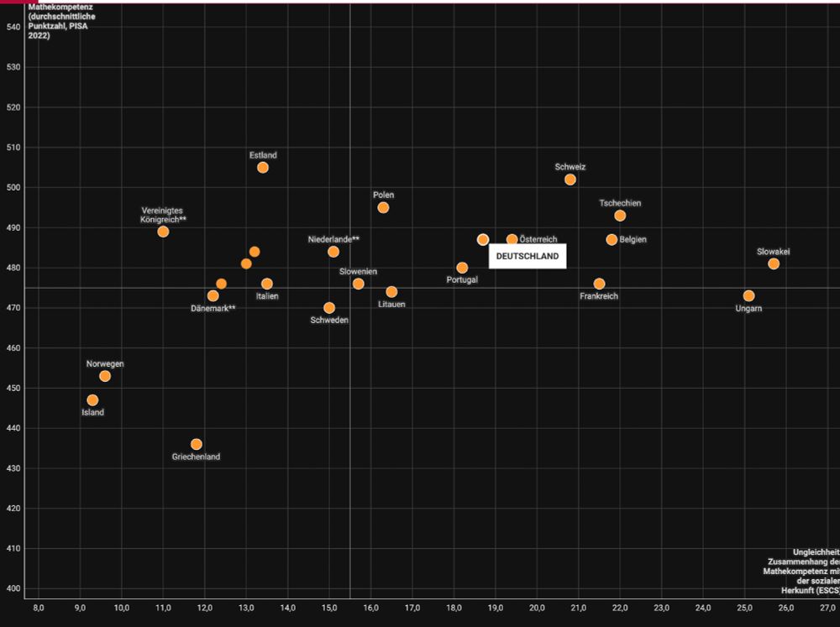840x627 pixels.
Task: Click the 'Norwegen' text label
Action: (105, 364)
